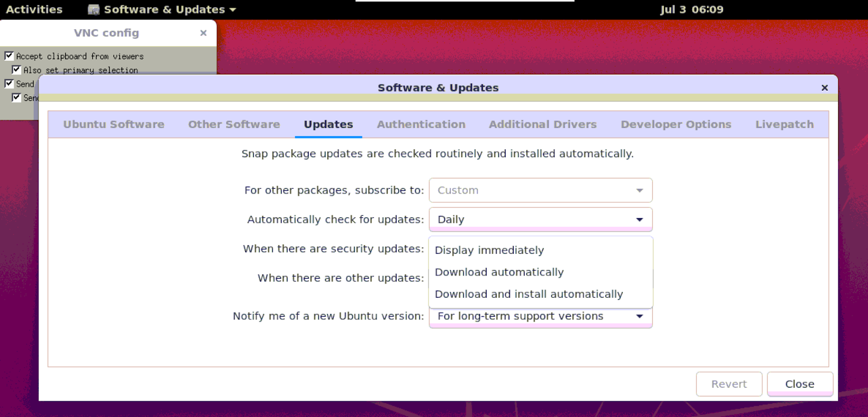Click the 'For other packages, subscribe to:' label
This screenshot has width=868, height=417.
pos(334,190)
